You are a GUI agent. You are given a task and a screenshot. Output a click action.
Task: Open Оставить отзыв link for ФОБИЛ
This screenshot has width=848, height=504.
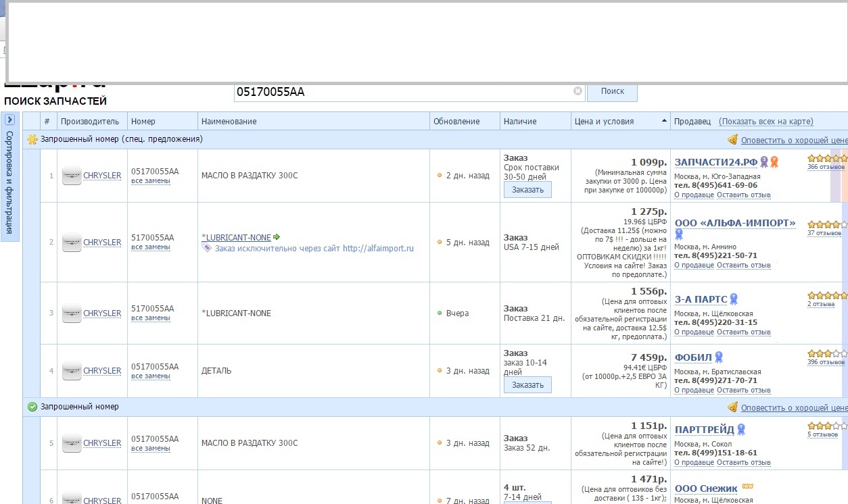pos(744,390)
